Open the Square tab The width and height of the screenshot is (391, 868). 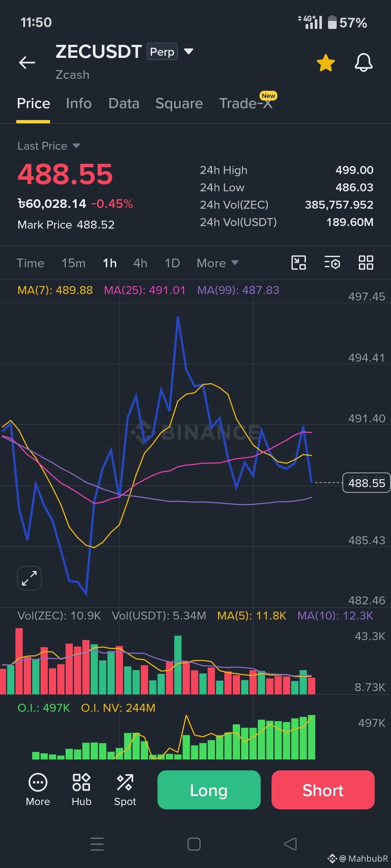(x=179, y=103)
